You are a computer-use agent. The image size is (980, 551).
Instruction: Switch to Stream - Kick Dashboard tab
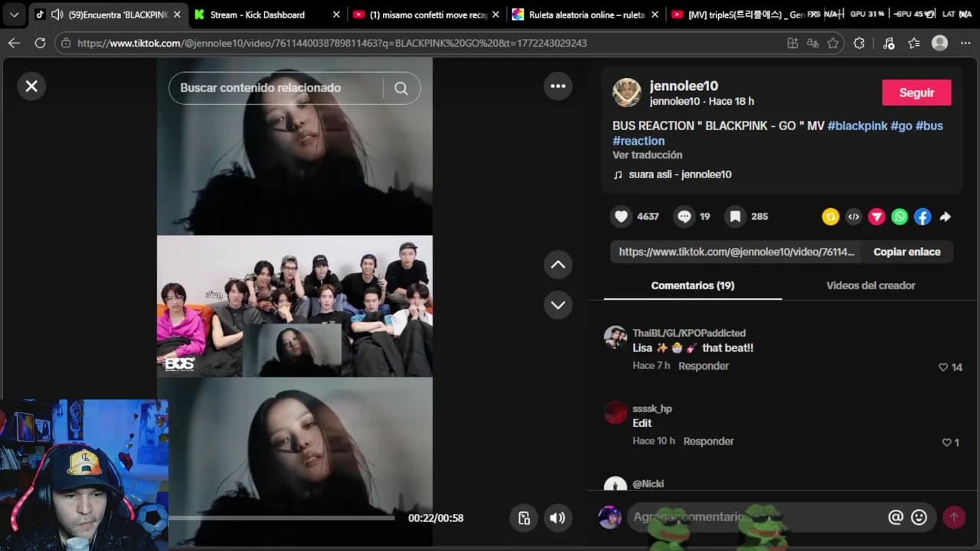pos(265,15)
